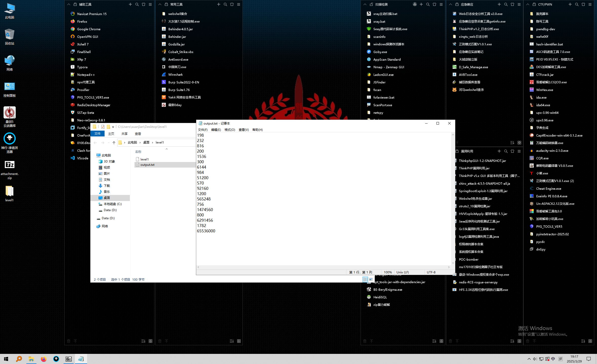This screenshot has width=597, height=364.
Task: Click the back navigation button in Explorer
Action: [95, 143]
